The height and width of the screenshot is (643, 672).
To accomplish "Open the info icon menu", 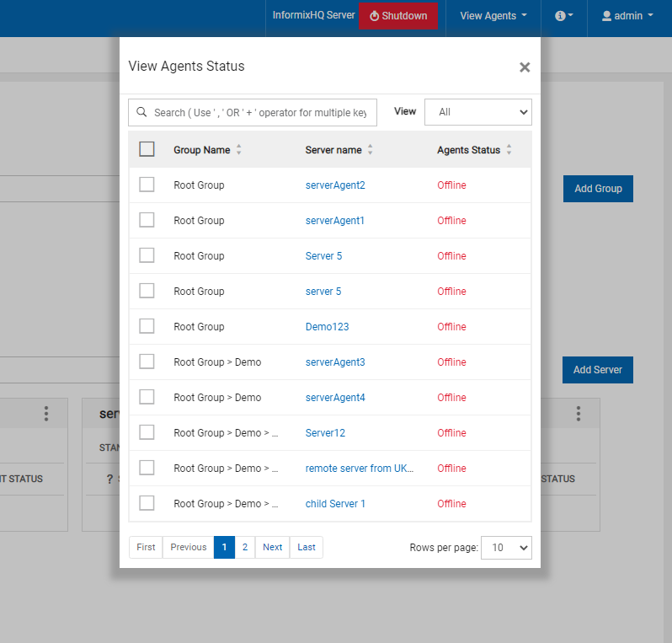I will click(563, 16).
